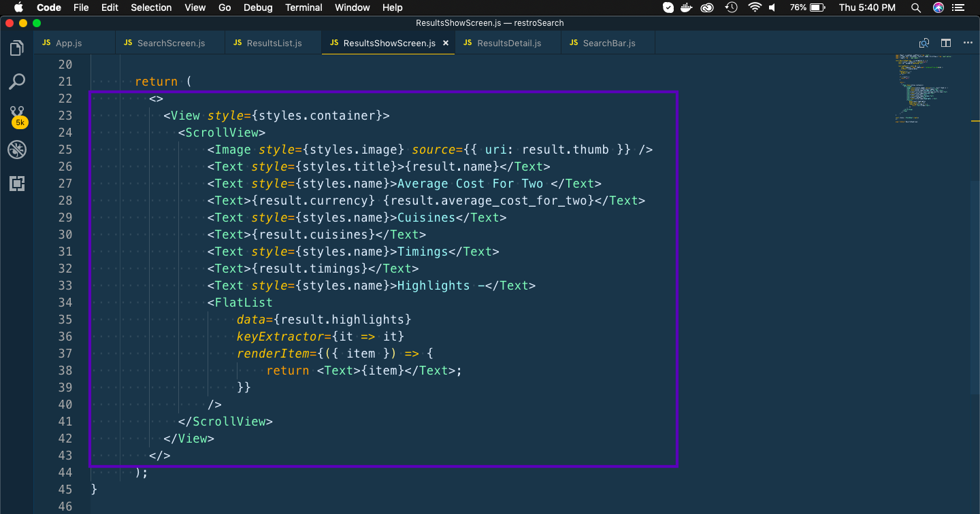Screen dimensions: 980x514
Task: Click the Cuisines label on line 29
Action: coord(427,218)
